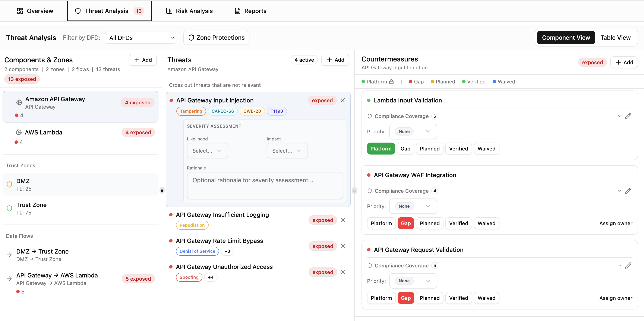Mark API Gateway Request Validation as Planned

(429, 298)
